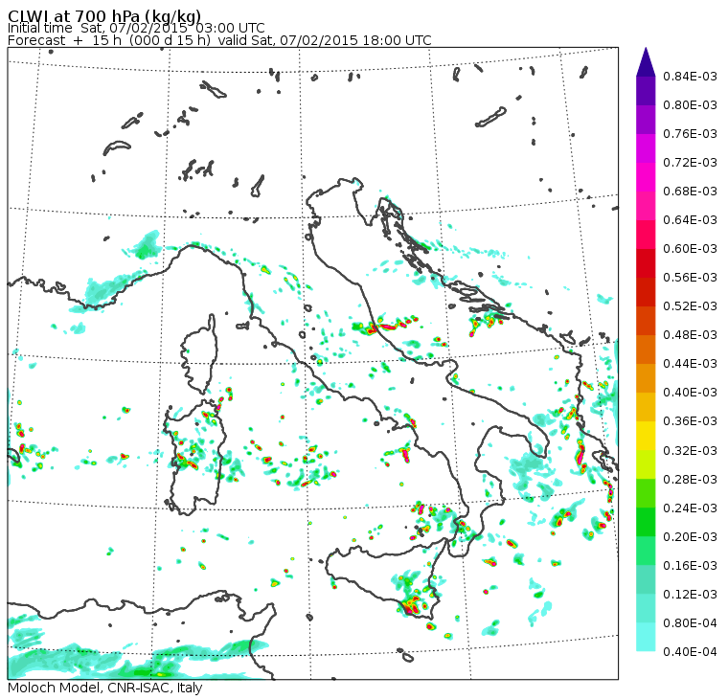Click the Sardinia island outline on the map
The height and width of the screenshot is (700, 728).
pyautogui.click(x=195, y=457)
